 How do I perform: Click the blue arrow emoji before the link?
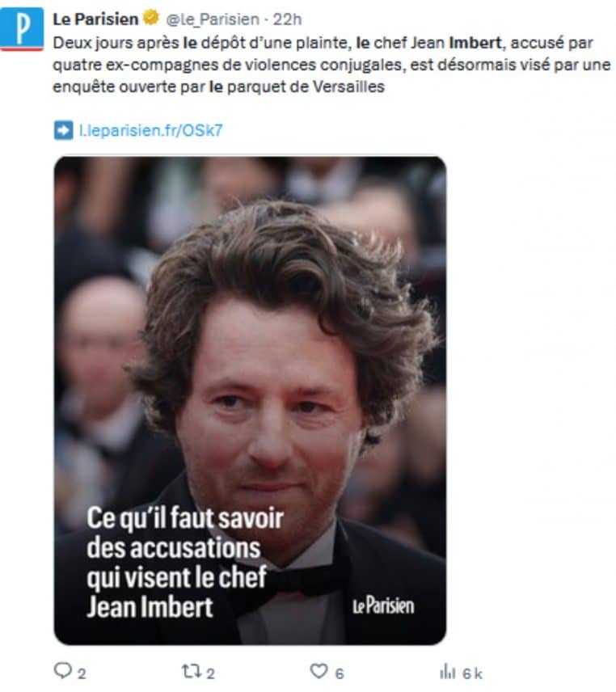(64, 131)
